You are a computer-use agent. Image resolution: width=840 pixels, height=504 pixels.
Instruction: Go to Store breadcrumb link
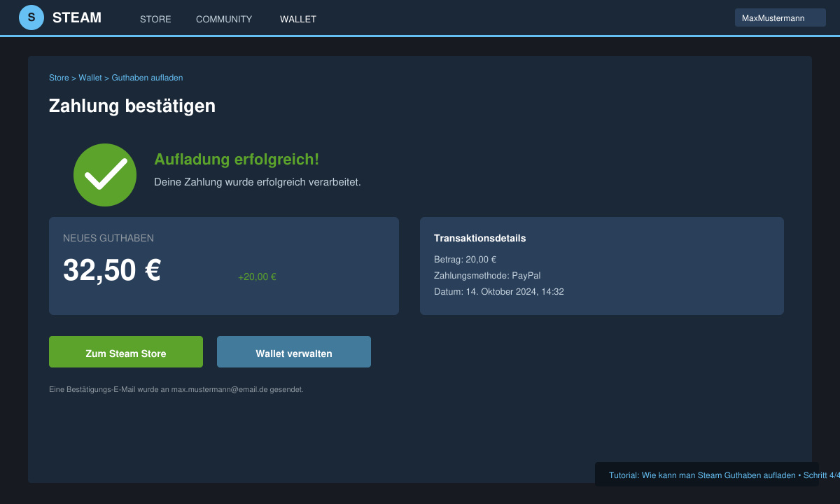click(x=59, y=78)
